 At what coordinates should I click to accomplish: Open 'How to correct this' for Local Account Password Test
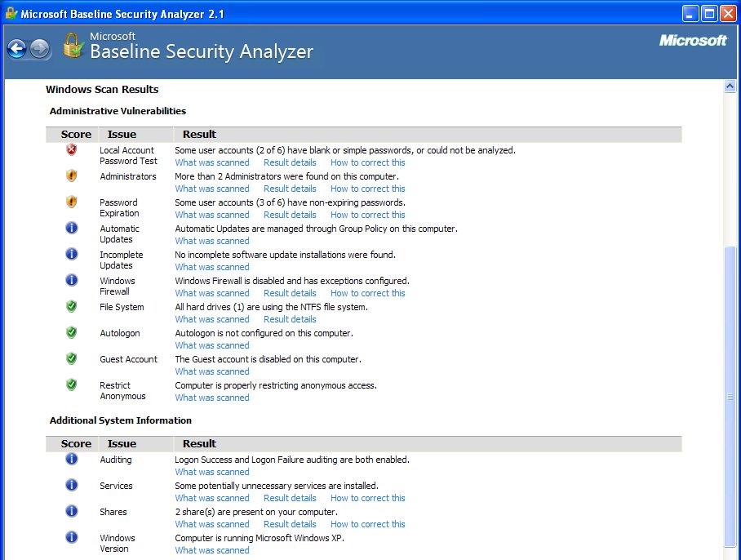(368, 162)
